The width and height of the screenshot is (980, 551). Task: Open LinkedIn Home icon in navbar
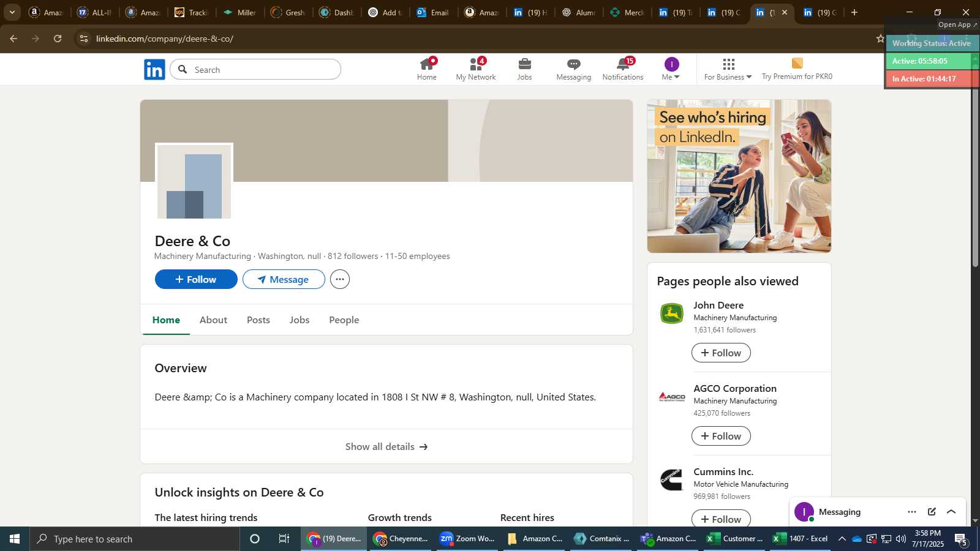[427, 69]
